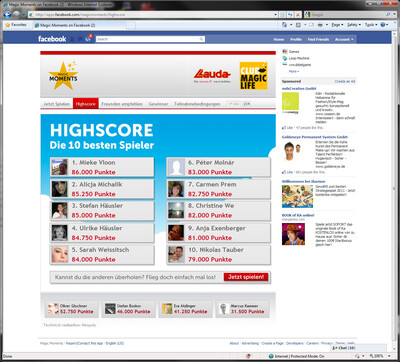Select the Jetzt Spielen tab
Screen dimensions: 400x362
tap(56, 104)
